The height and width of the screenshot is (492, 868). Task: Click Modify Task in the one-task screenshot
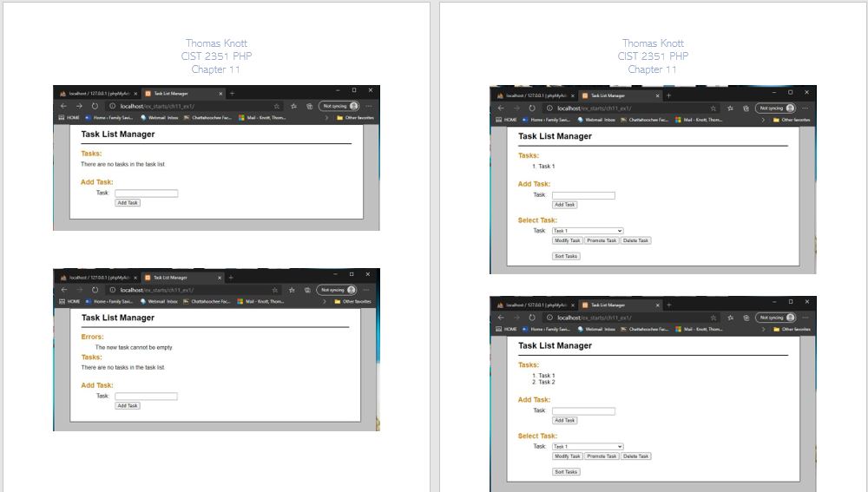click(568, 240)
